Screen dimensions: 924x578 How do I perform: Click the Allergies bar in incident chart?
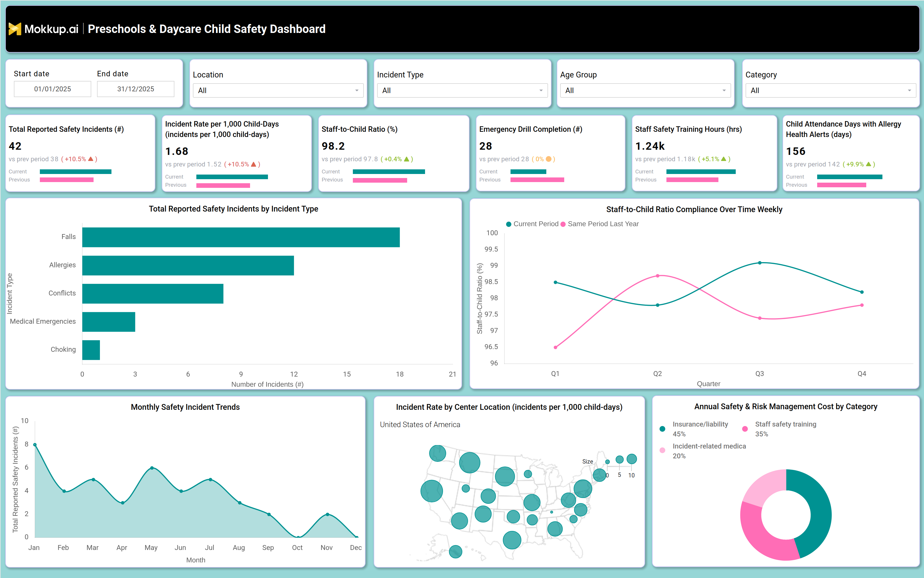[188, 266]
